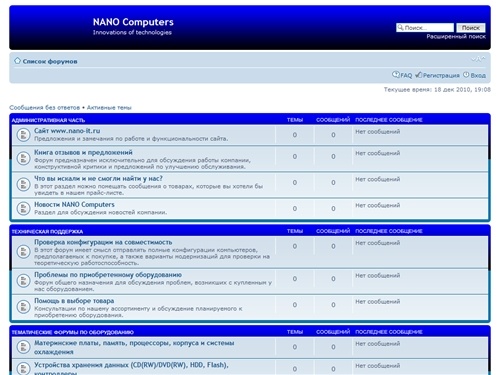Focus the Поиск search input field
The image size is (500, 375).
pos(425,28)
